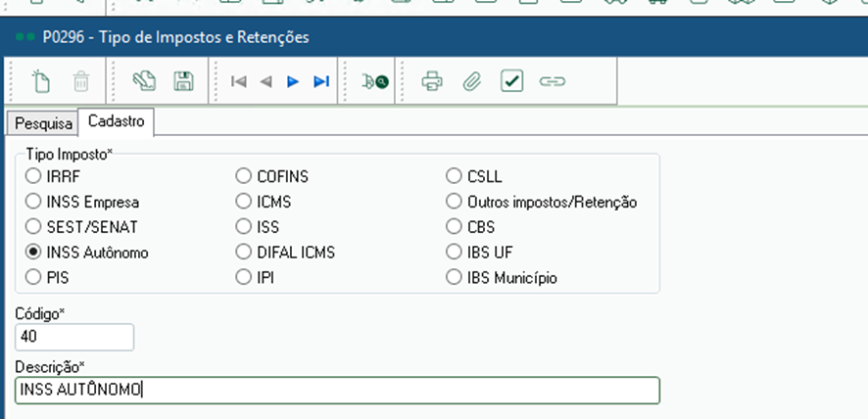
Task: Select INSS Autônomo radio option
Action: [x=33, y=253]
